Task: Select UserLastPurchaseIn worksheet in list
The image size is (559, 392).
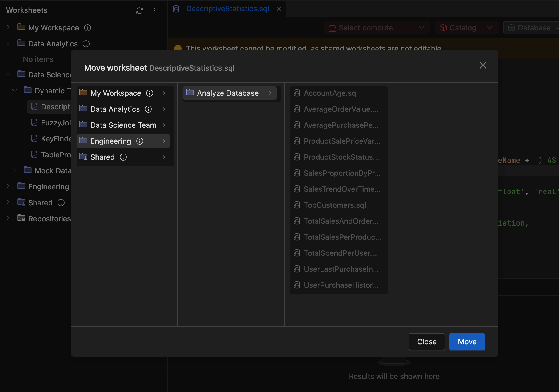Action: click(x=337, y=269)
